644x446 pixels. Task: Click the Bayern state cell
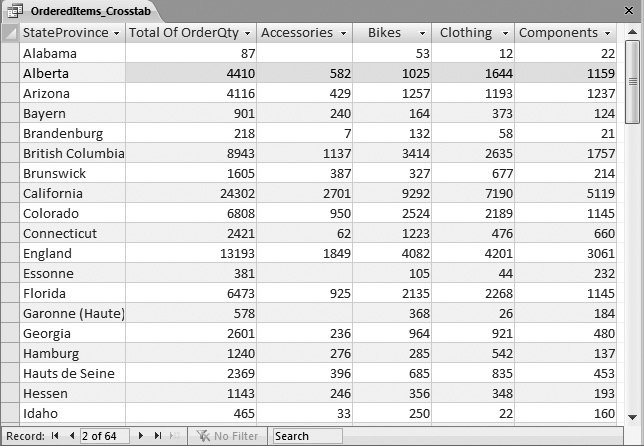point(72,113)
